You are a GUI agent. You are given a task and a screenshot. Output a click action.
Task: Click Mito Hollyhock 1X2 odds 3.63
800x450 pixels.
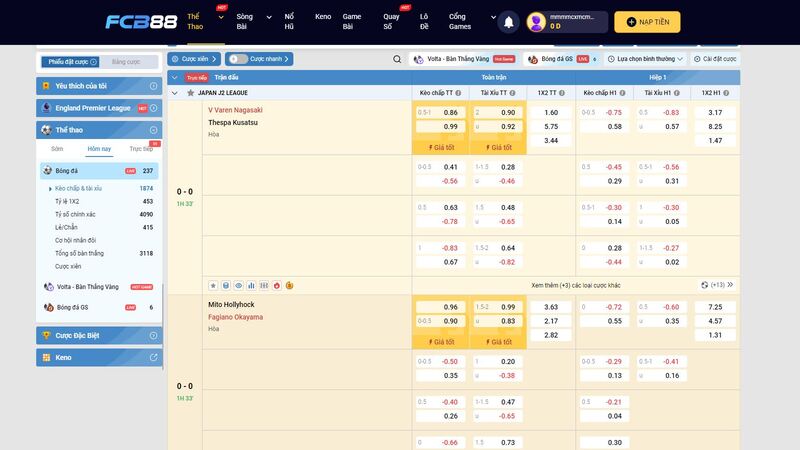pos(551,307)
